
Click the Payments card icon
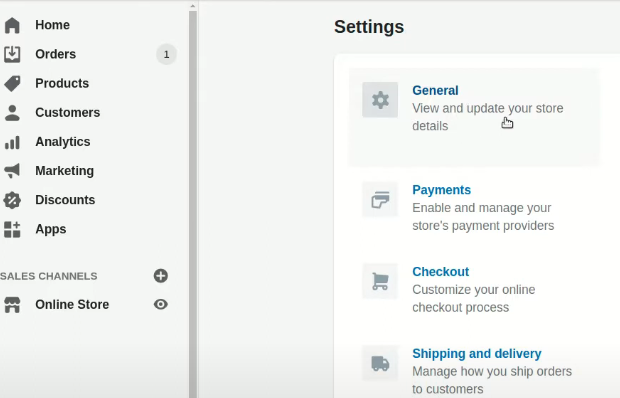pyautogui.click(x=380, y=199)
